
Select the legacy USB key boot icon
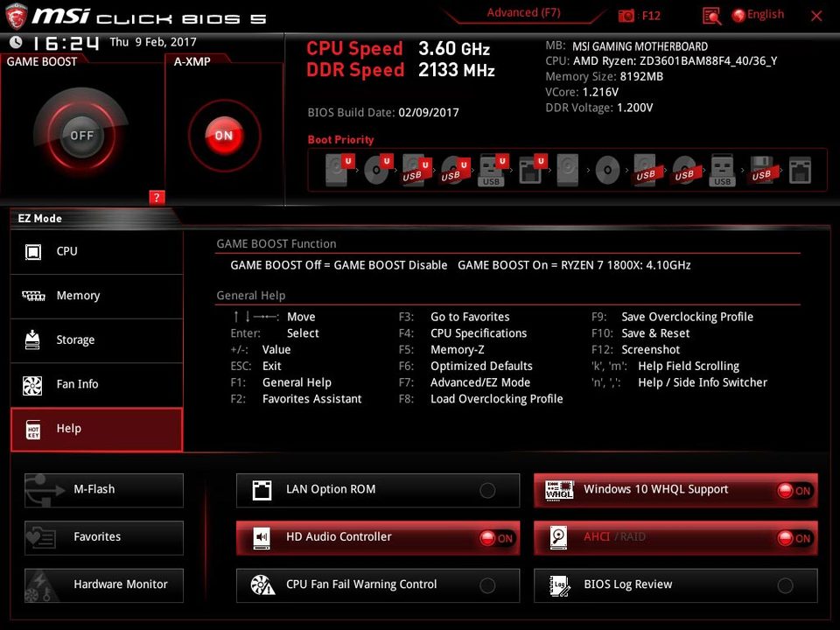[x=722, y=170]
